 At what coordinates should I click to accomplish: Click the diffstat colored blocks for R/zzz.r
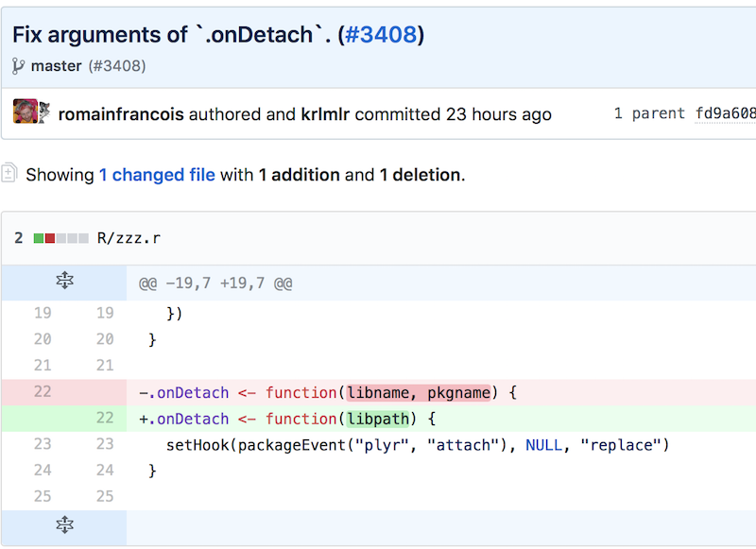click(61, 238)
